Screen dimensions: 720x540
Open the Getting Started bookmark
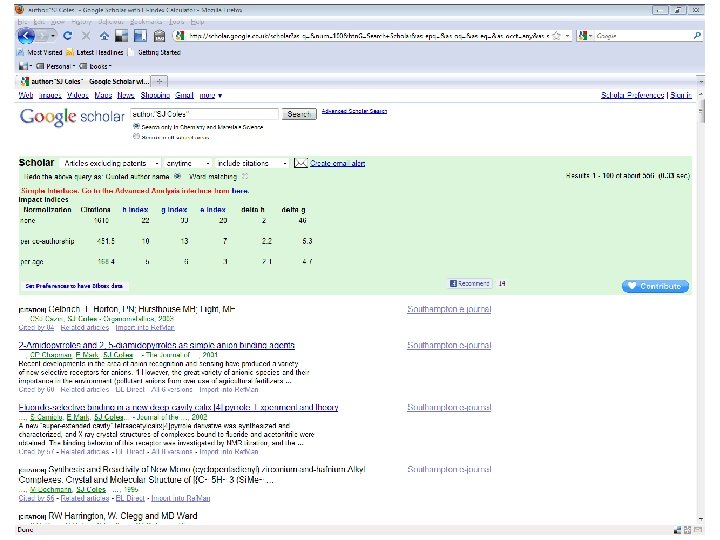click(155, 52)
